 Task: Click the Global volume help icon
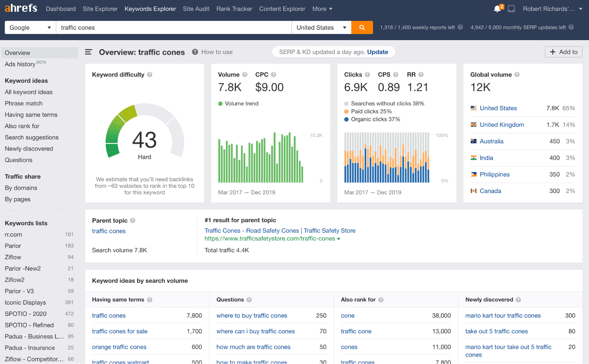coord(517,75)
